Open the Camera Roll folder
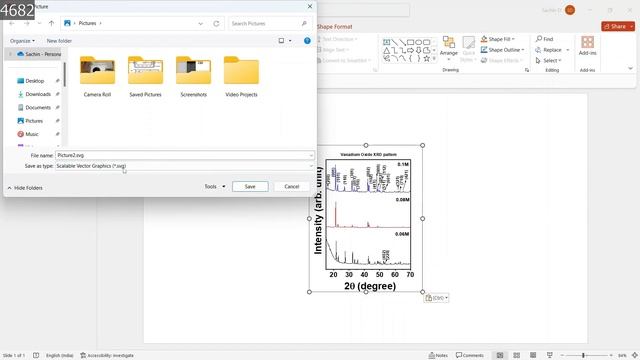 pos(97,76)
